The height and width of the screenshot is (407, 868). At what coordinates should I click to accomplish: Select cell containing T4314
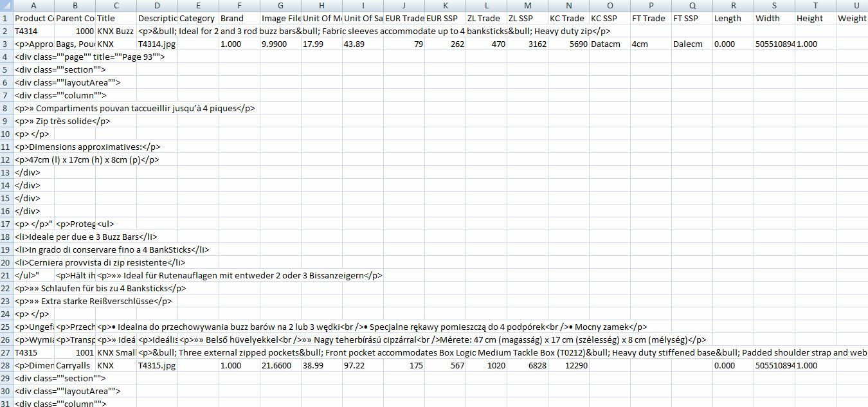point(33,31)
